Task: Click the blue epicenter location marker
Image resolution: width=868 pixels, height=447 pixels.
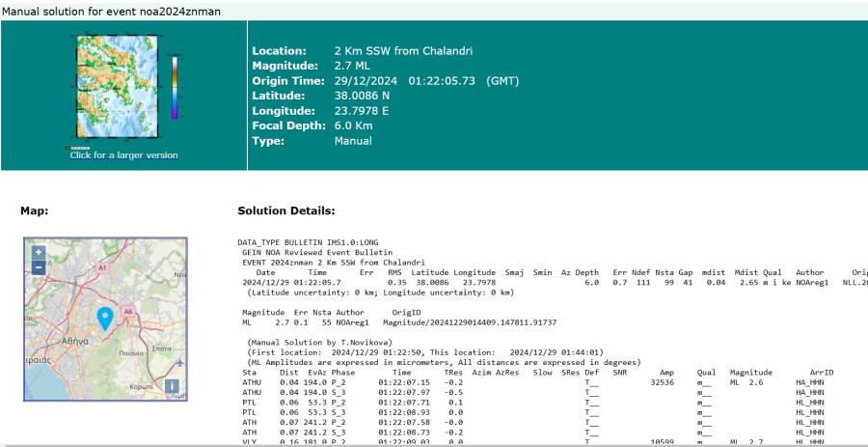Action: (x=105, y=317)
